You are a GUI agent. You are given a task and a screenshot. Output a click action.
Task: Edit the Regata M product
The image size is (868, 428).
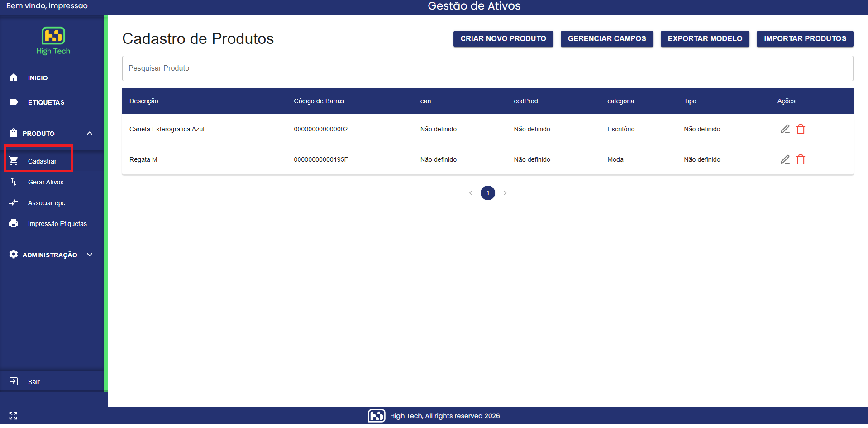785,159
